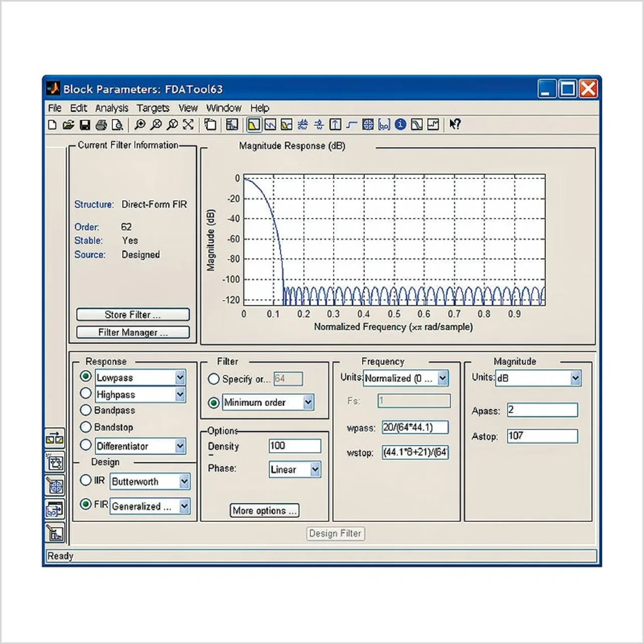Open Pole/Zero Editor from sidebar
The height and width of the screenshot is (644, 644).
coord(55,486)
